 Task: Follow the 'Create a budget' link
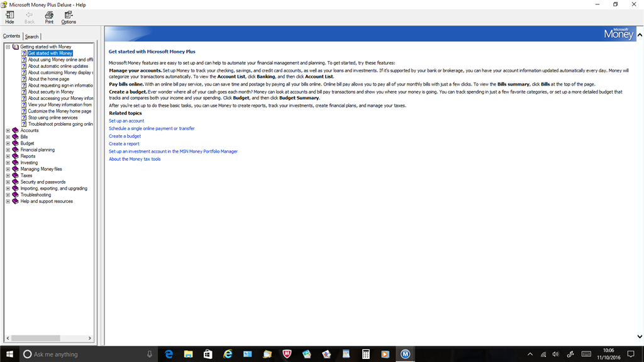point(125,136)
